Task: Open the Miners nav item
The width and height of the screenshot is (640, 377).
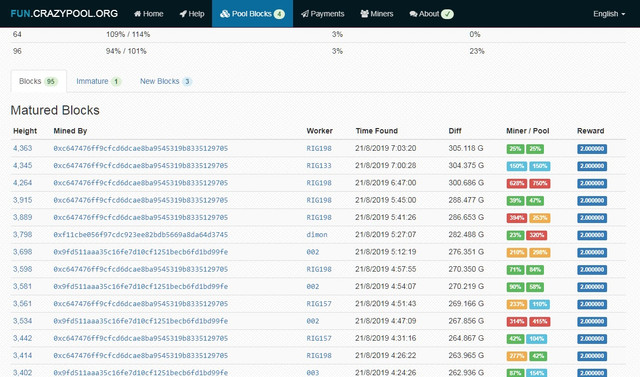Action: [377, 14]
